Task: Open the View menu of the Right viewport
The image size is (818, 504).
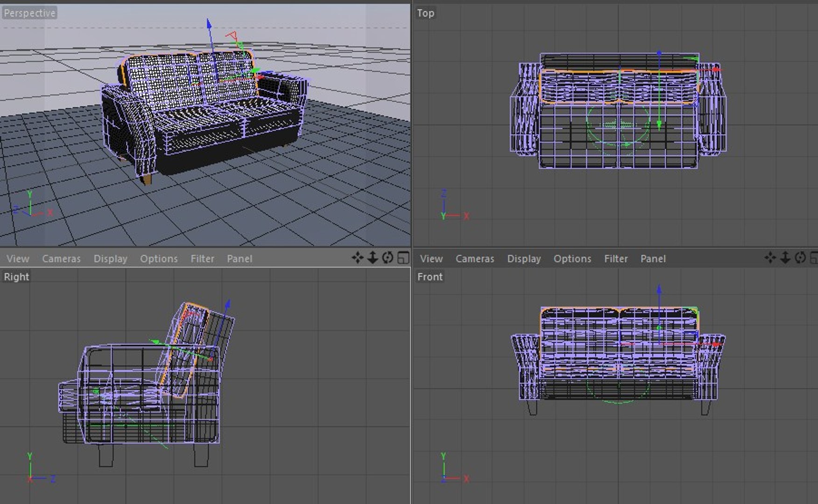Action: click(x=18, y=259)
